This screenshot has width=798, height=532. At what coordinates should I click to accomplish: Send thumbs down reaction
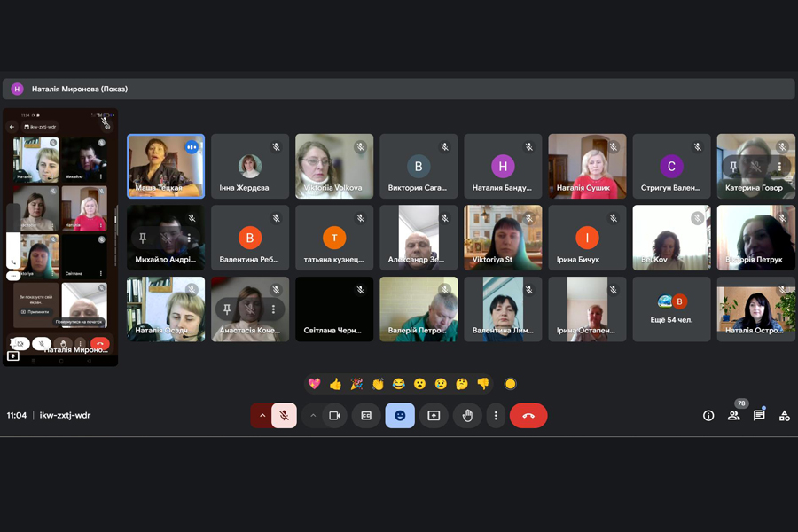(x=483, y=384)
